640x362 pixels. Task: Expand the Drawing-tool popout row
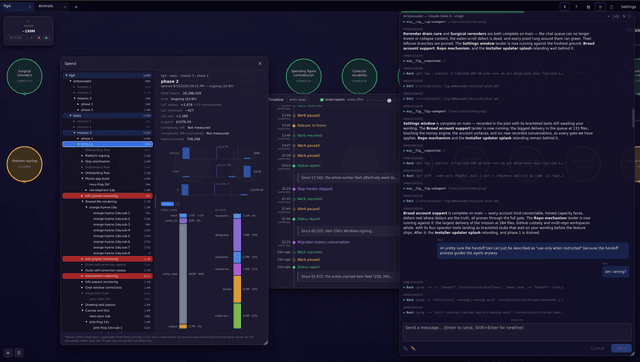82,304
